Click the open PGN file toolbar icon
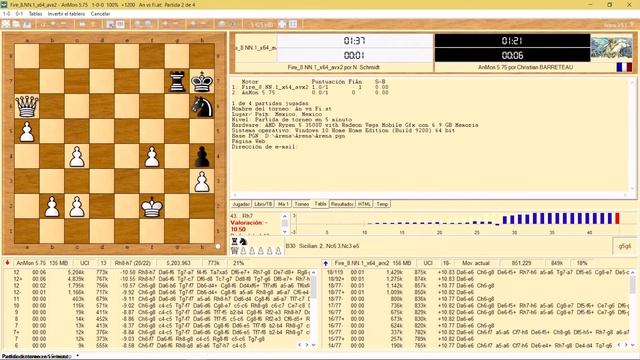This screenshot has width=640, height=360. tap(16, 24)
